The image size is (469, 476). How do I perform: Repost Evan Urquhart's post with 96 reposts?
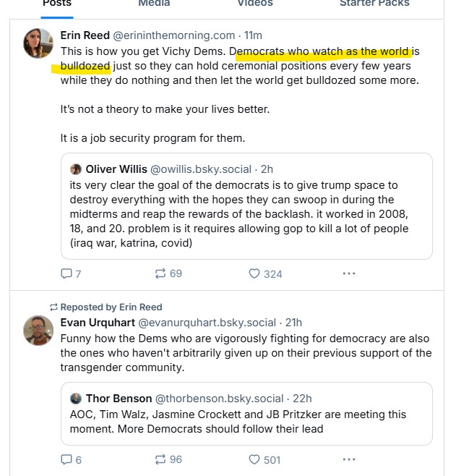point(160,459)
